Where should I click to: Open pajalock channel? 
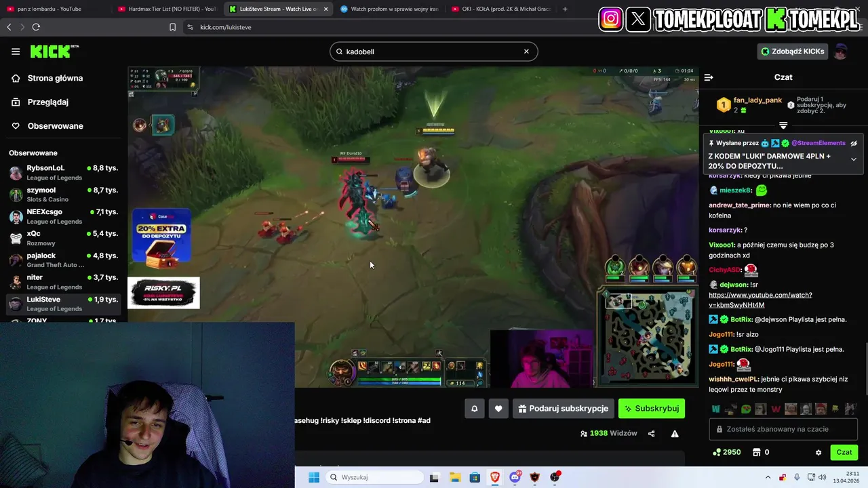64,260
